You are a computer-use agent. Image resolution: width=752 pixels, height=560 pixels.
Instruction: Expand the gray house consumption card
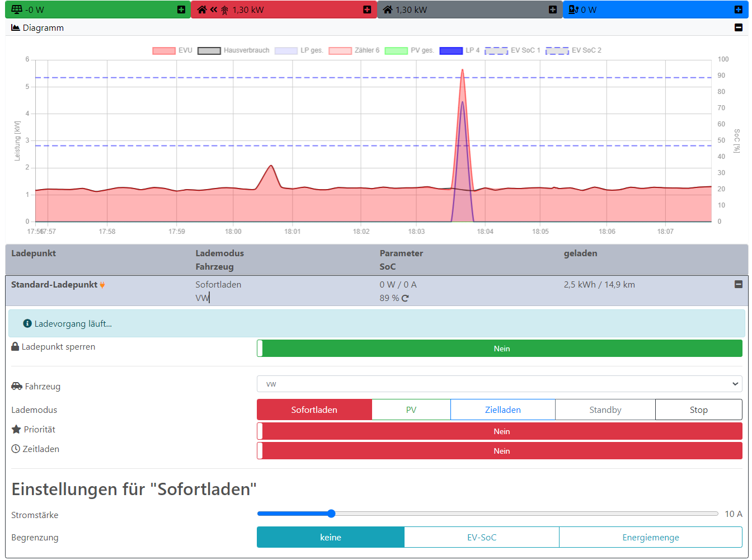point(553,10)
